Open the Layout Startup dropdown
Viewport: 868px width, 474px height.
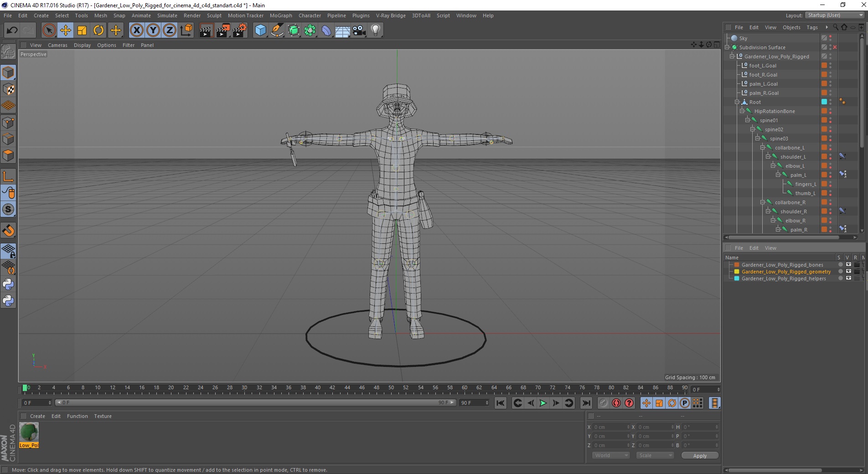coord(835,15)
